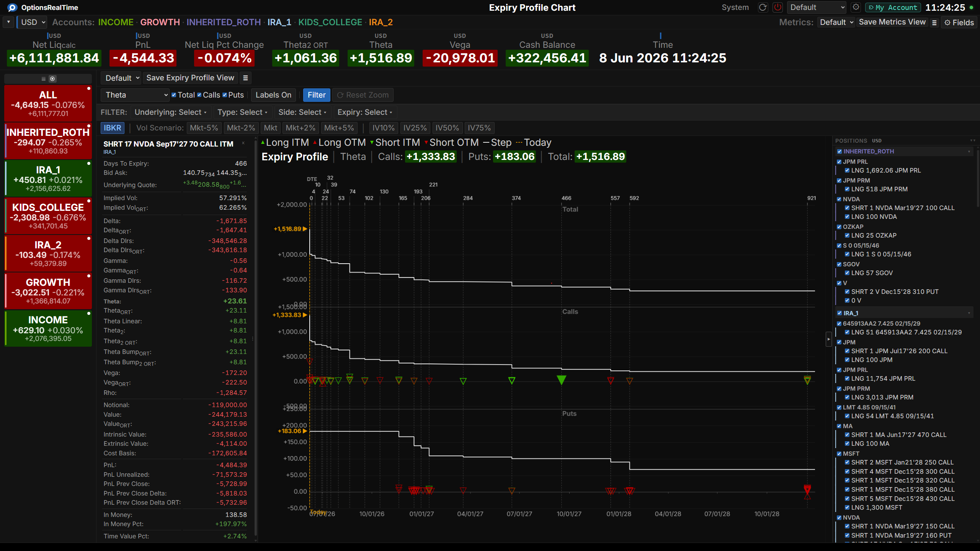Close the SHRT 17 NVDA detail panel
Image resolution: width=980 pixels, height=551 pixels.
pos(243,143)
